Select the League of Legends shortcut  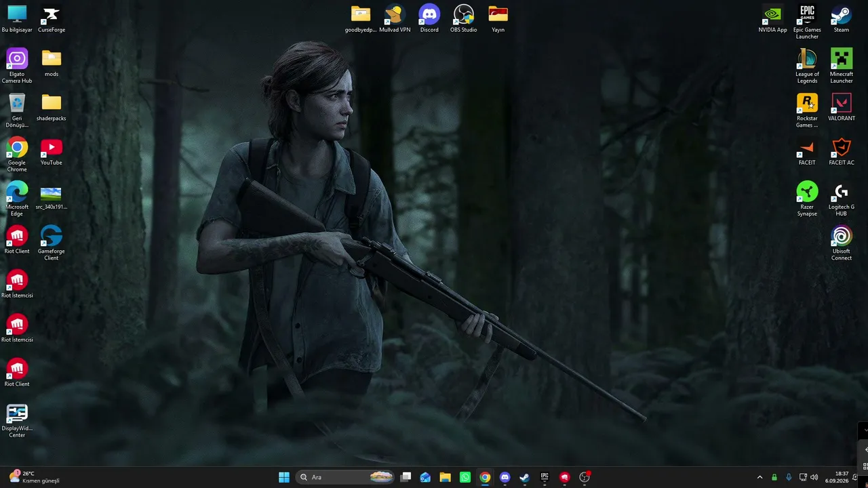pos(807,66)
